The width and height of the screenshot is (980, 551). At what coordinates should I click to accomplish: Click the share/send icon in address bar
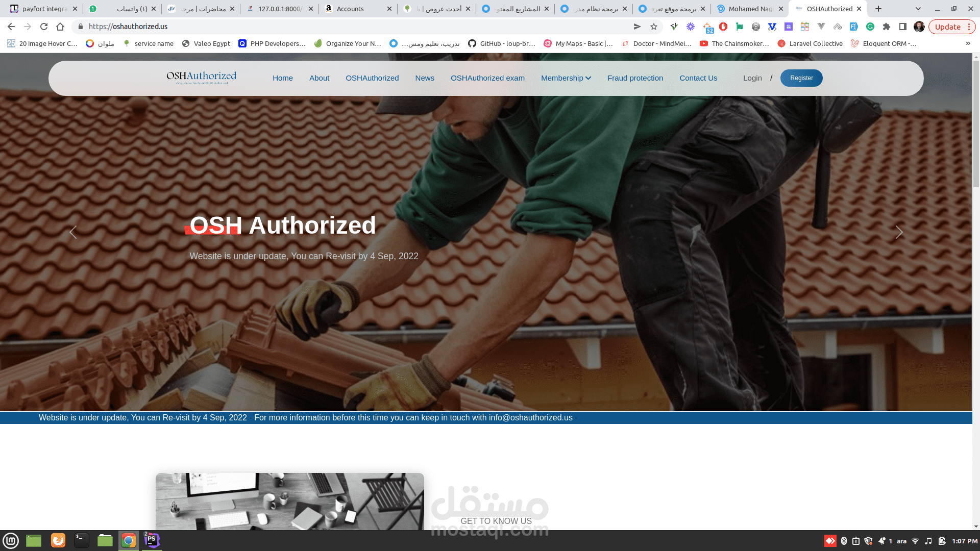point(637,27)
